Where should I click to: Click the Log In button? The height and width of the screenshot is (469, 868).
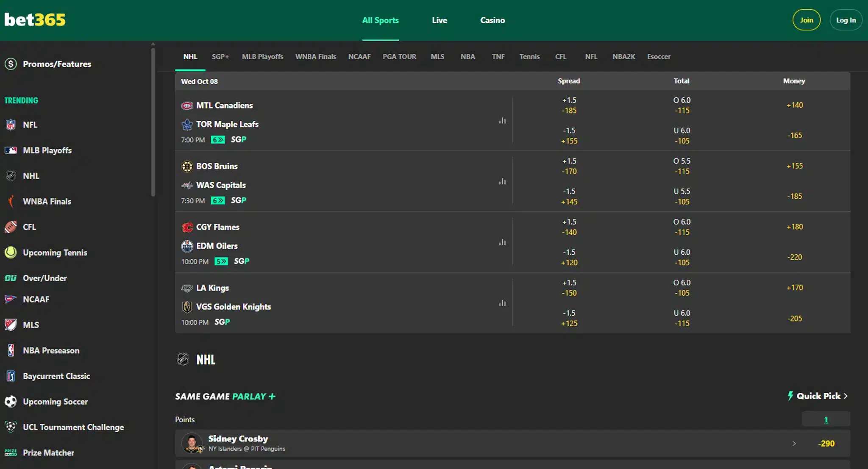[846, 20]
